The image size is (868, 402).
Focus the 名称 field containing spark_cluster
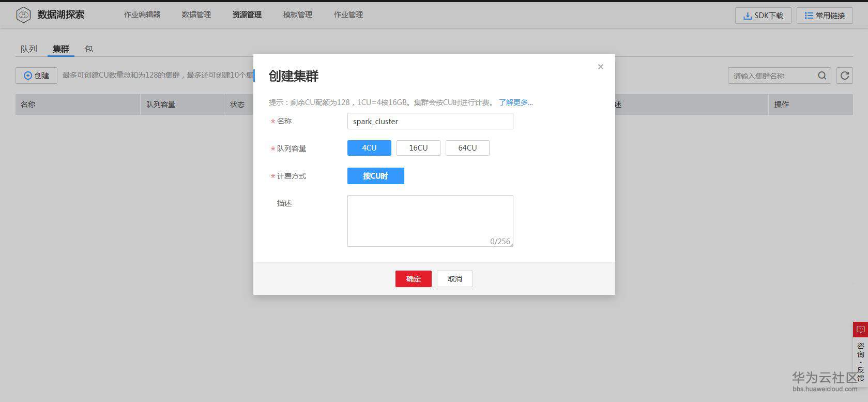[430, 121]
